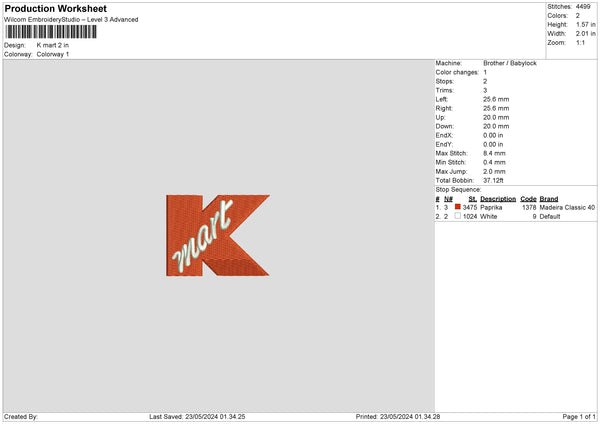Click the Description column header
This screenshot has height=424, width=600.
[x=498, y=199]
